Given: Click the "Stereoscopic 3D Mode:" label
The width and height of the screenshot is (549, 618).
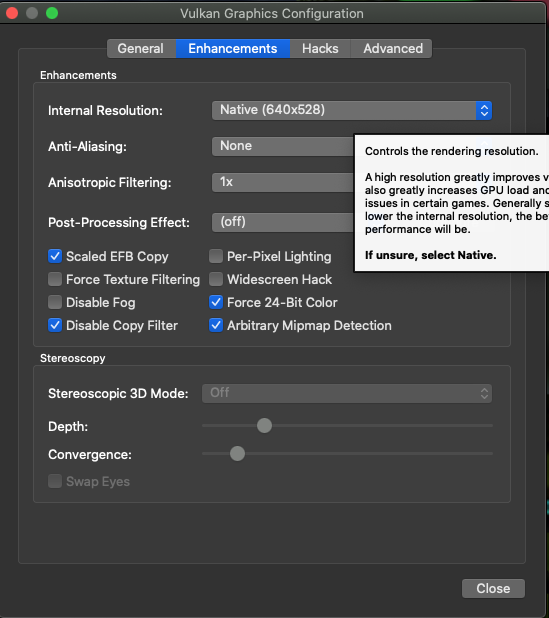Looking at the screenshot, I should 118,393.
